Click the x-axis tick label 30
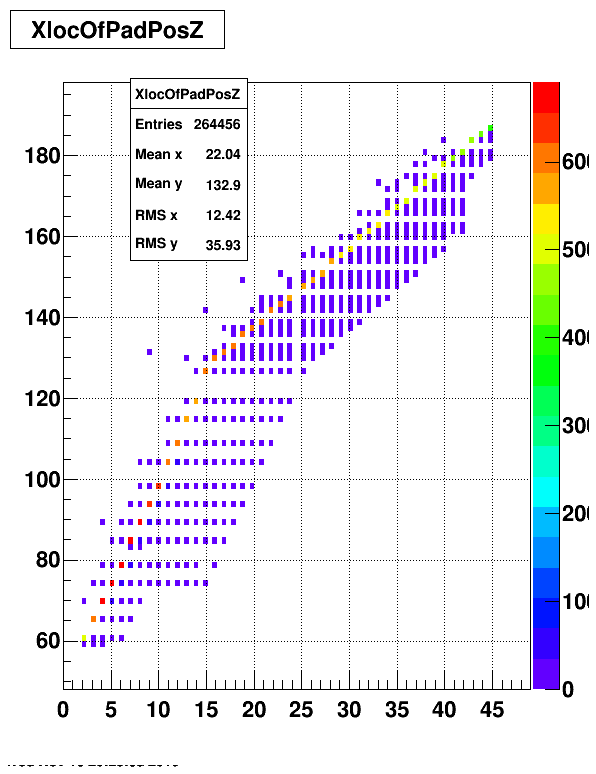The width and height of the screenshot is (596, 774). point(349,710)
